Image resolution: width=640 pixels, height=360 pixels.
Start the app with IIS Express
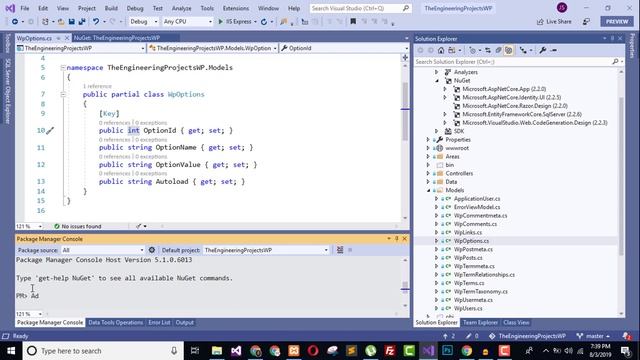pyautogui.click(x=235, y=22)
